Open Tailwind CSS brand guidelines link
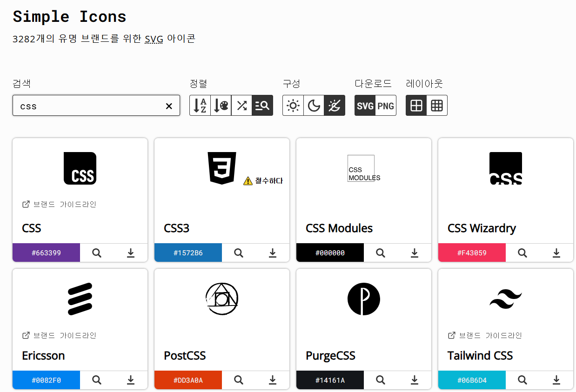The width and height of the screenshot is (576, 392). pyautogui.click(x=485, y=335)
